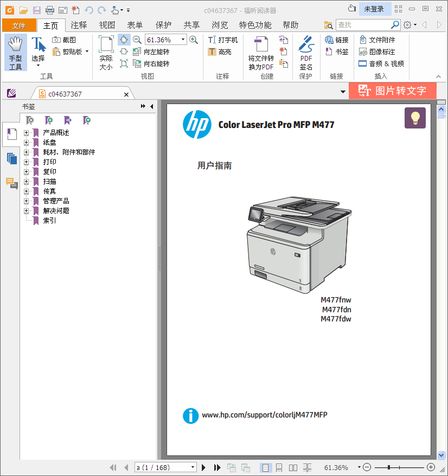
Task: Insert Audio & Video (音频 & 视频)
Action: pos(381,63)
